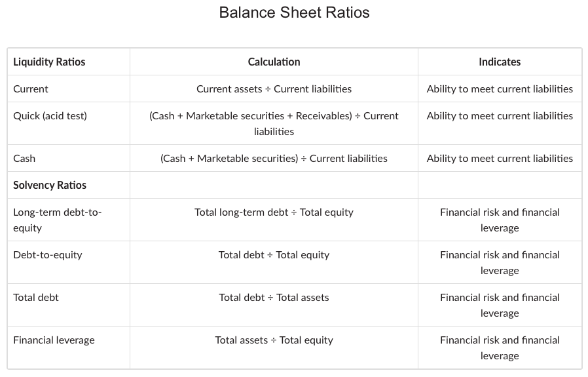Viewport: 588px width, 377px height.
Task: Select the Solvency Ratios section heading
Action: tap(50, 185)
